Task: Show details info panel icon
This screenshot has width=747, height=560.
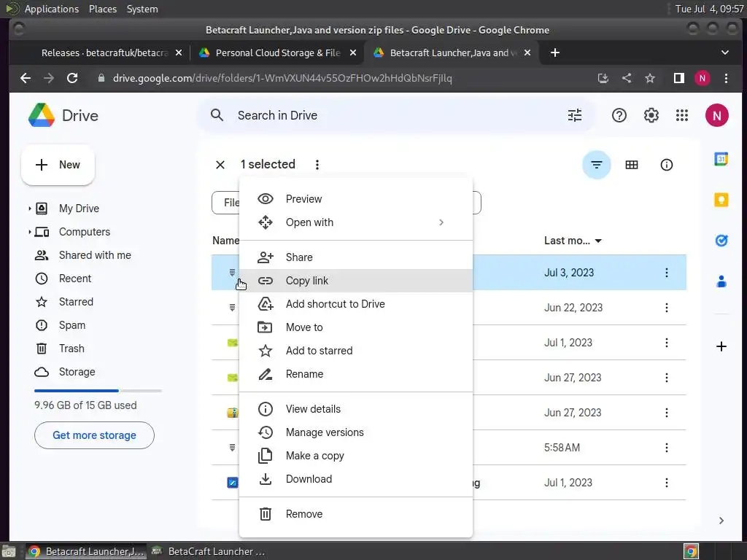Action: [x=666, y=165]
